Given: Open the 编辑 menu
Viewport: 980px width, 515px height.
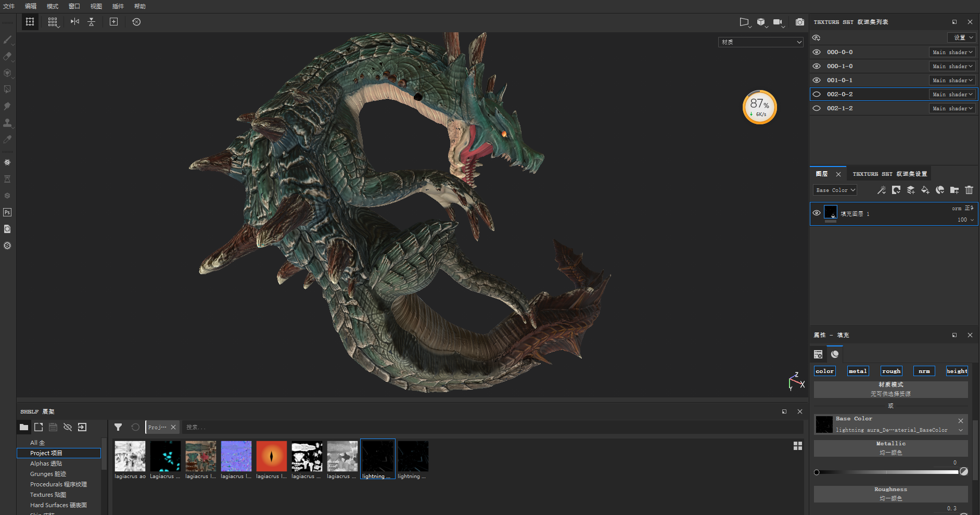Looking at the screenshot, I should 31,6.
